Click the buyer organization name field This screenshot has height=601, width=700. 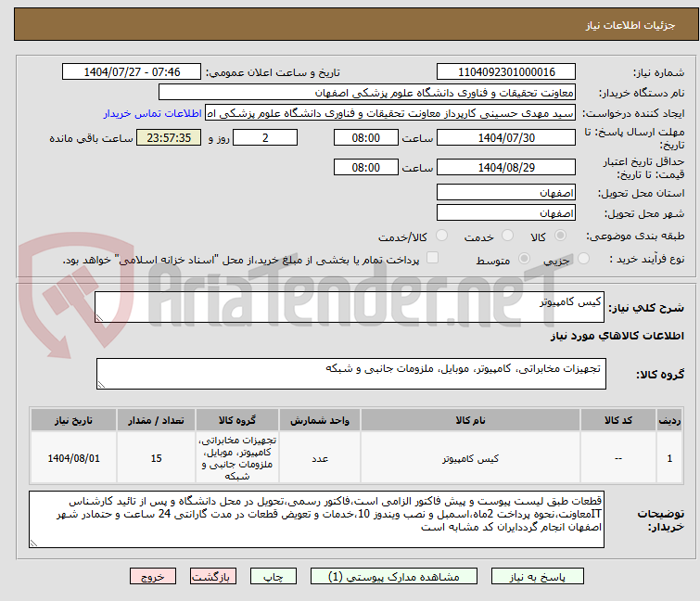coord(367,93)
